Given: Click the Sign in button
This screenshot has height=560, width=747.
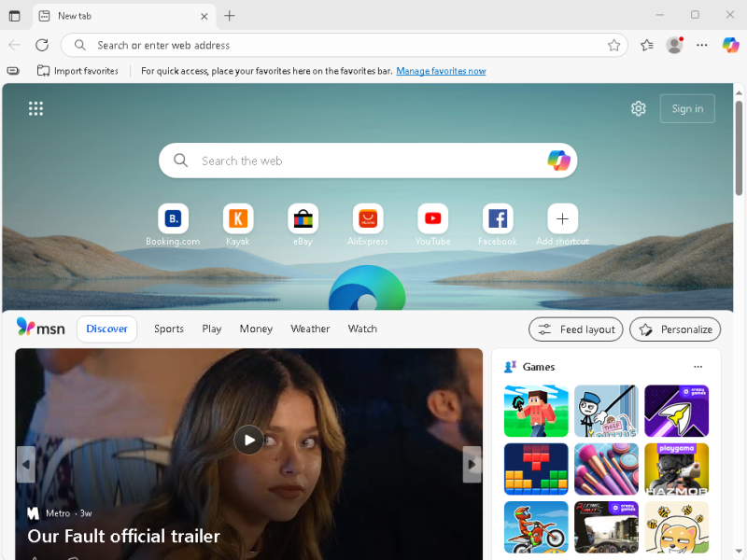Looking at the screenshot, I should coord(687,108).
